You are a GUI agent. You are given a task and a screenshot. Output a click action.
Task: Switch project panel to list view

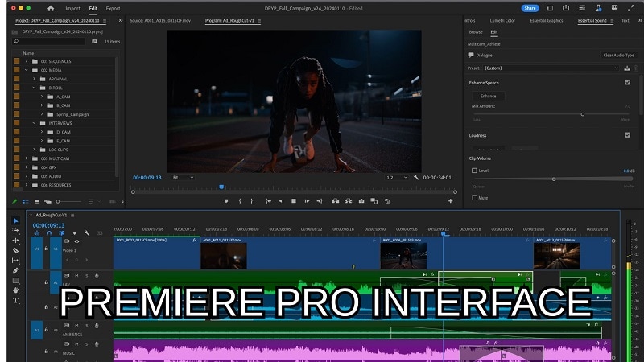click(x=26, y=202)
